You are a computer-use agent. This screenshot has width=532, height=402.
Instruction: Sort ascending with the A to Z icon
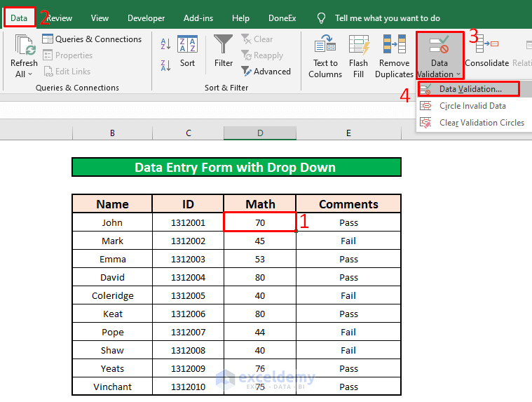pyautogui.click(x=165, y=45)
